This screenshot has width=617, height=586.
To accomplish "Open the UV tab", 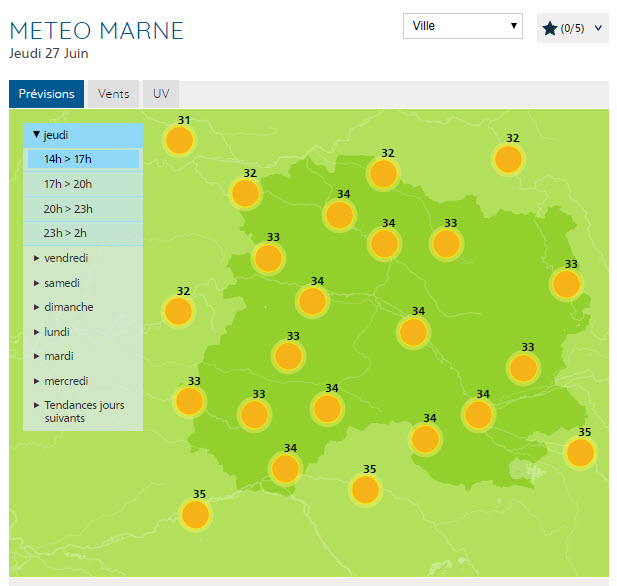I will [x=161, y=94].
